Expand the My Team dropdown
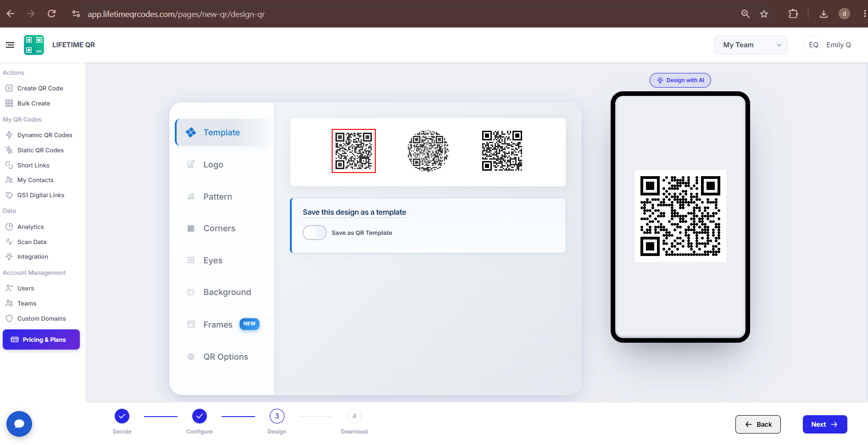Viewport: 868px width, 445px height. 751,45
